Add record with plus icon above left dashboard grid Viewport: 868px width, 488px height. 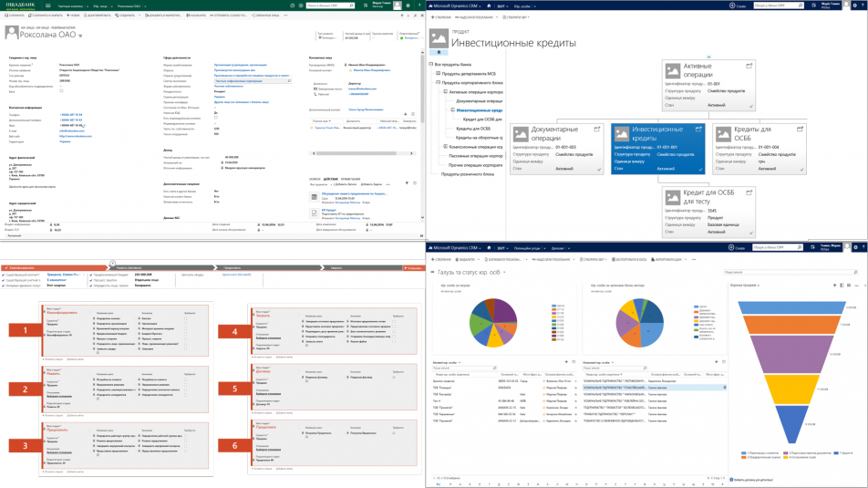point(565,362)
